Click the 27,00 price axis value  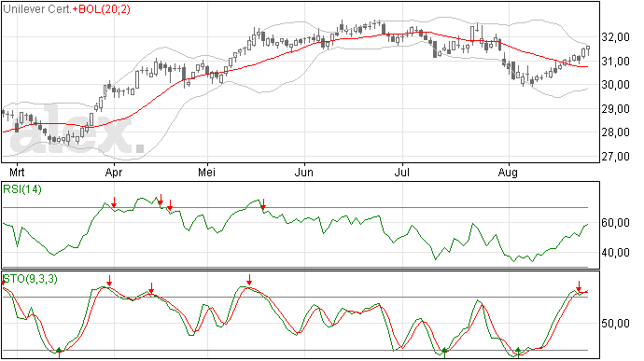click(615, 156)
